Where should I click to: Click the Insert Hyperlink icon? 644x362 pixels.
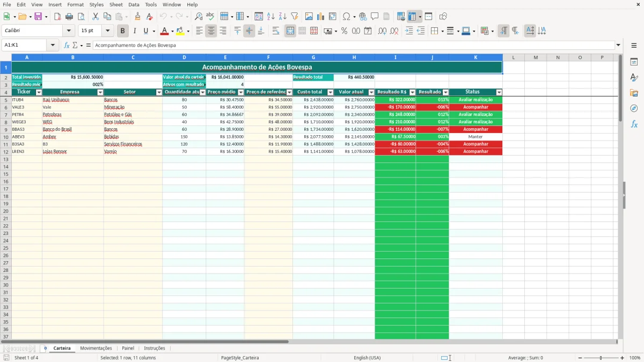click(363, 17)
